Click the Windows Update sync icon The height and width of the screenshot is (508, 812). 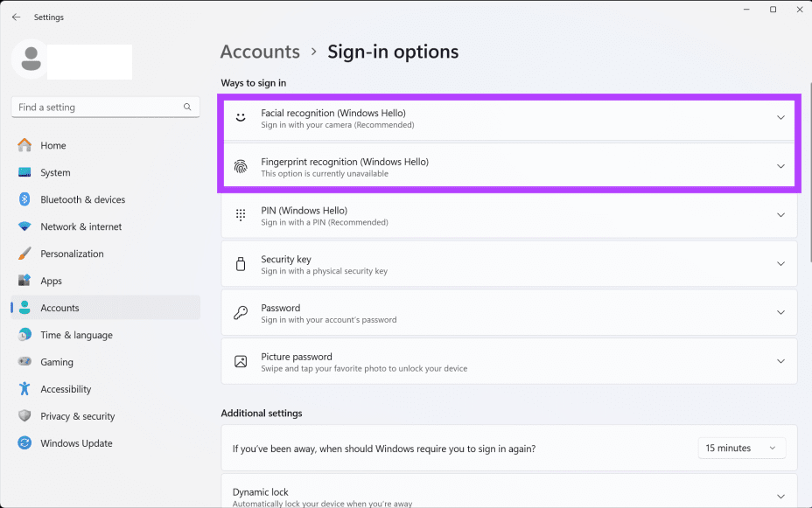24,442
